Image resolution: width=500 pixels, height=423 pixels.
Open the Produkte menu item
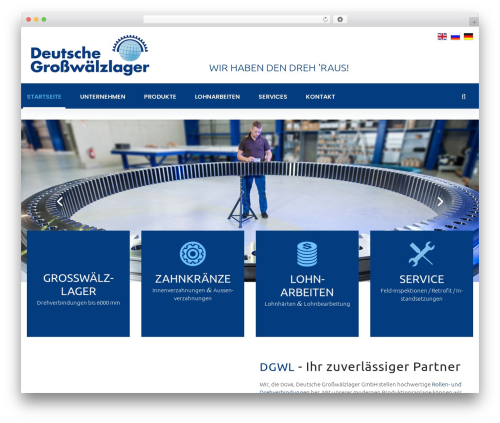160,97
